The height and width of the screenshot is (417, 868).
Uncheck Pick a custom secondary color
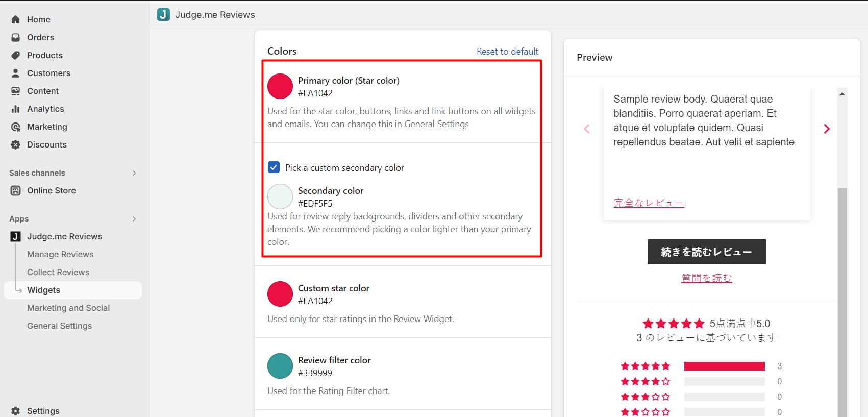tap(274, 167)
